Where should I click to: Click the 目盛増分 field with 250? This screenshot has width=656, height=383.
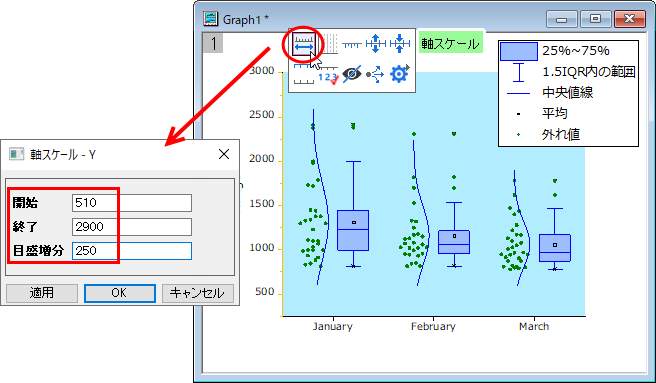click(x=132, y=251)
